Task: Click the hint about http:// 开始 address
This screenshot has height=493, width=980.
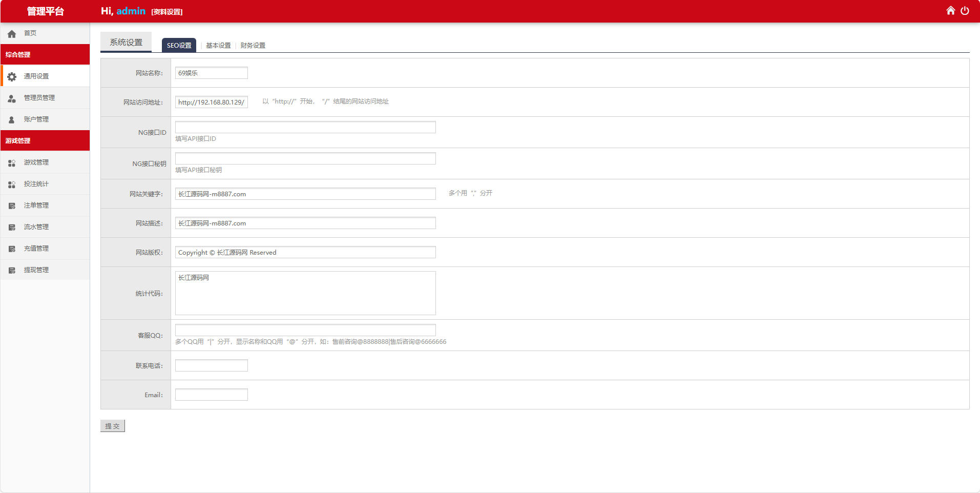Action: (x=325, y=101)
